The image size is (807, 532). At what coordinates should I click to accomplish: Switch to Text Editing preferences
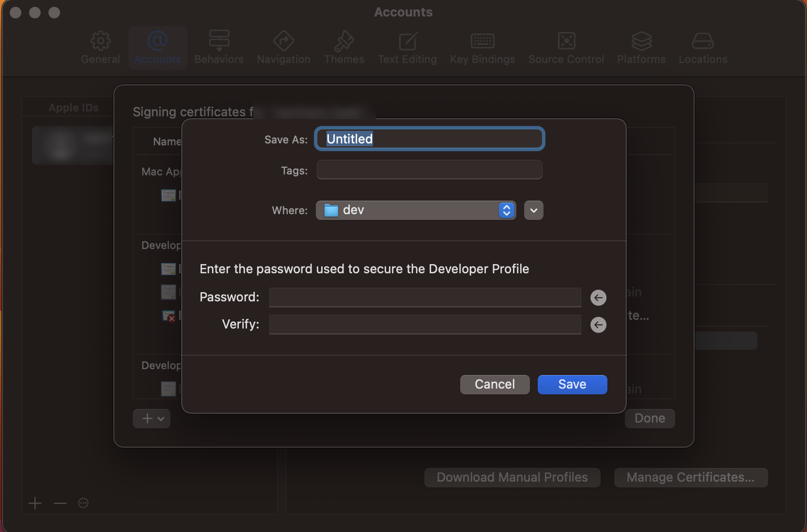tap(407, 48)
